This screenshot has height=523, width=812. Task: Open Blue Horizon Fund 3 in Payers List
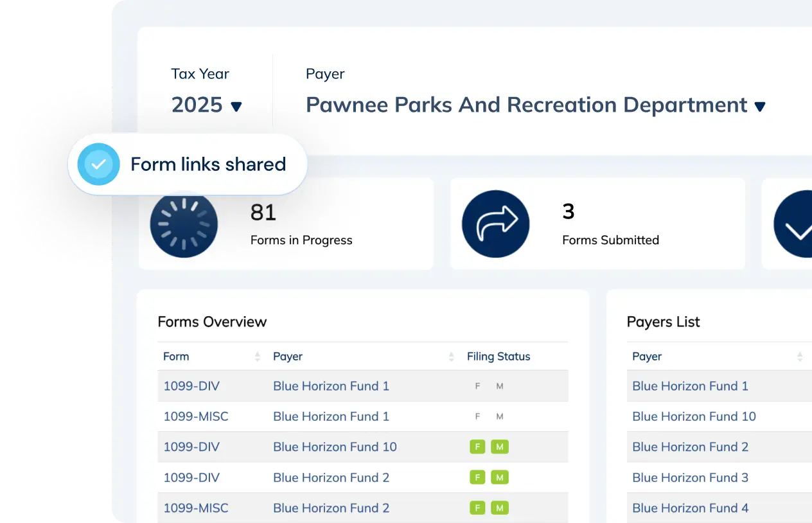690,477
